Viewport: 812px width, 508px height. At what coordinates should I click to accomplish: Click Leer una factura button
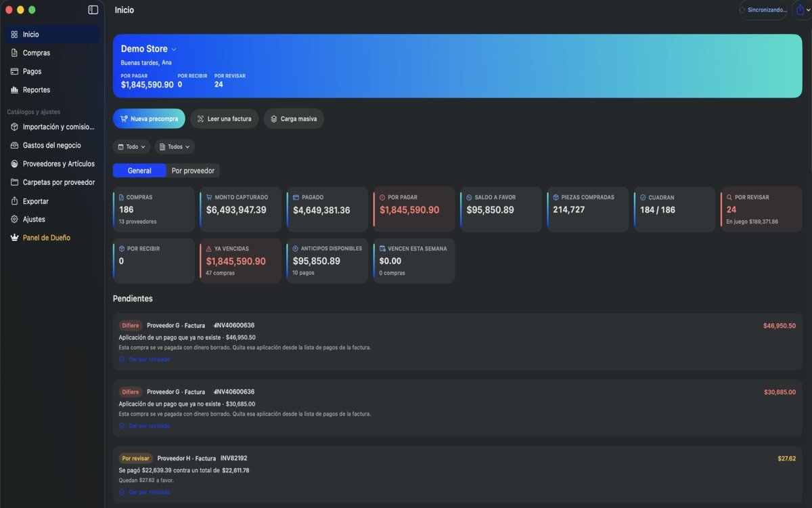click(224, 119)
